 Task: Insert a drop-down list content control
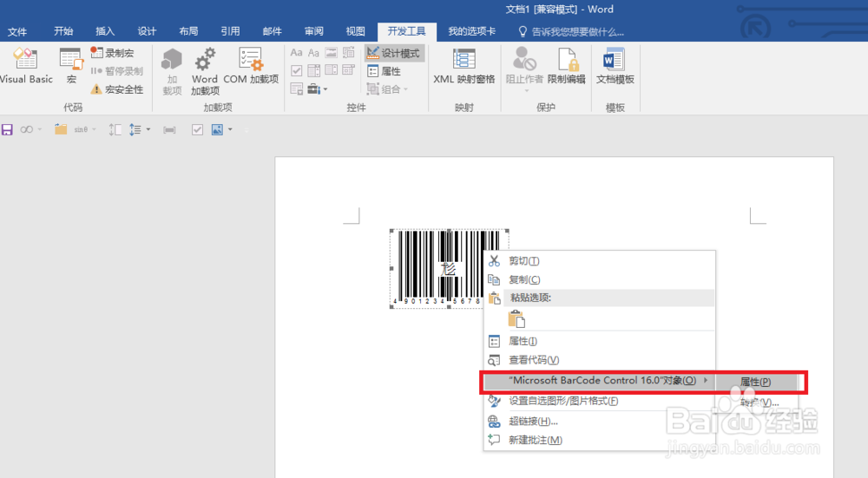pyautogui.click(x=331, y=70)
